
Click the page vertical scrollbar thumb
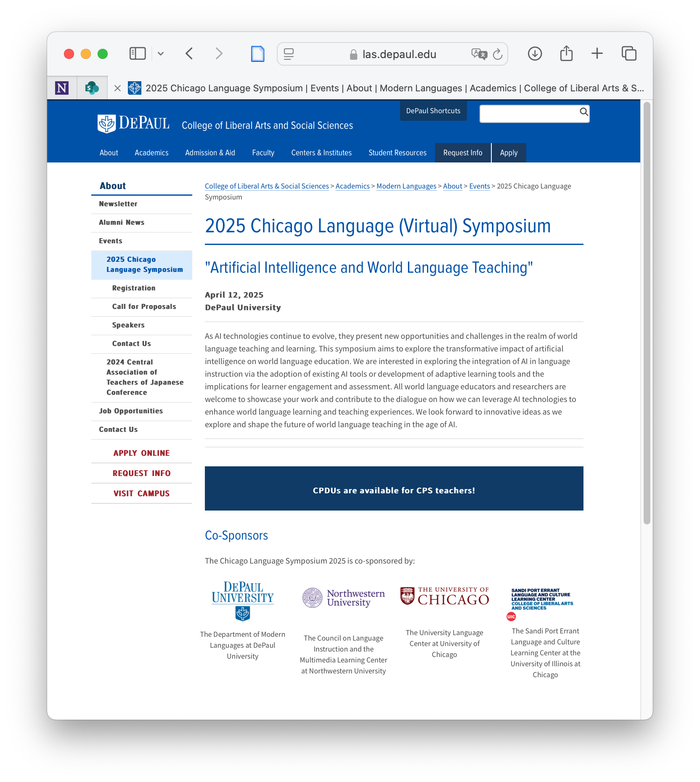tap(647, 313)
